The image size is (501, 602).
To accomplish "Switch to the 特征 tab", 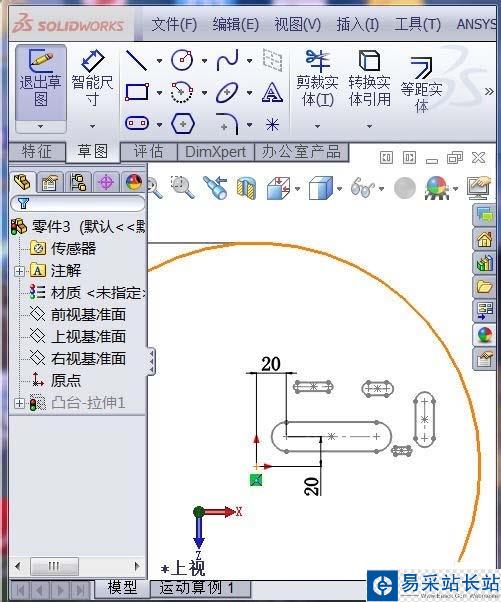I will pyautogui.click(x=37, y=151).
